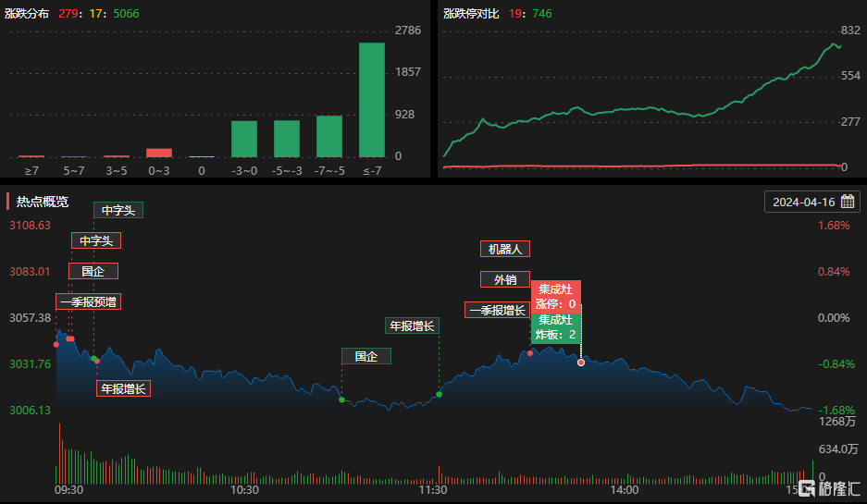Click the 14:00 time axis label
The image size is (867, 504).
click(625, 489)
